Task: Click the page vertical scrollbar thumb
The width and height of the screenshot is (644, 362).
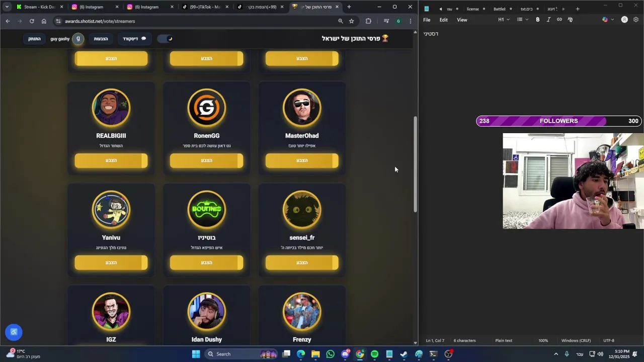Action: click(416, 164)
